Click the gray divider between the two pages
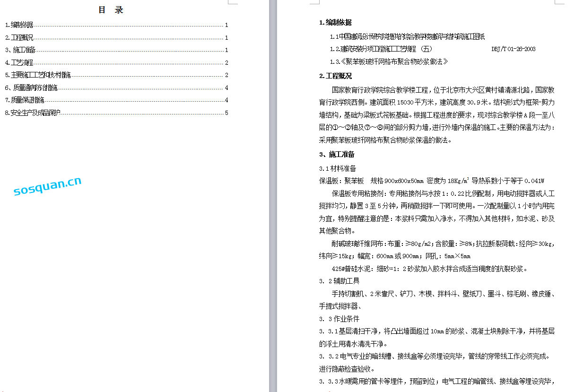The height and width of the screenshot is (392, 583). [272, 196]
